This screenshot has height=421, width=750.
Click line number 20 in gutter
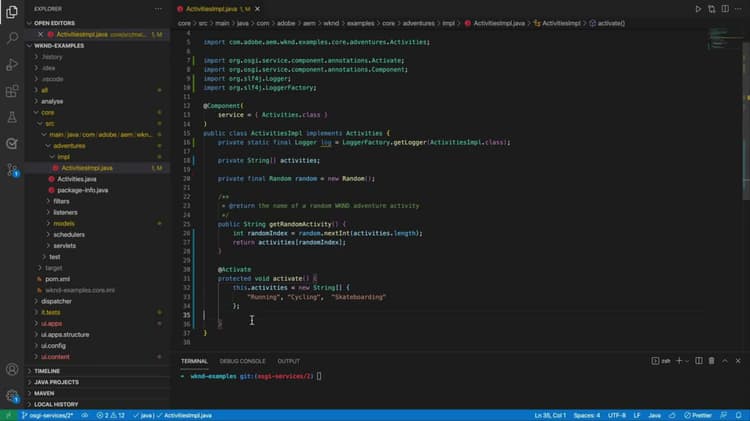186,178
